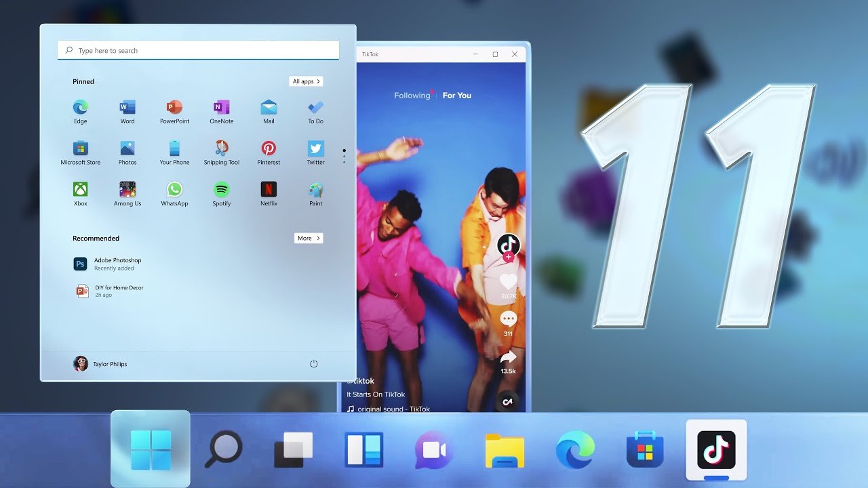Open the recommended Adobe Photoshop item

(x=108, y=264)
